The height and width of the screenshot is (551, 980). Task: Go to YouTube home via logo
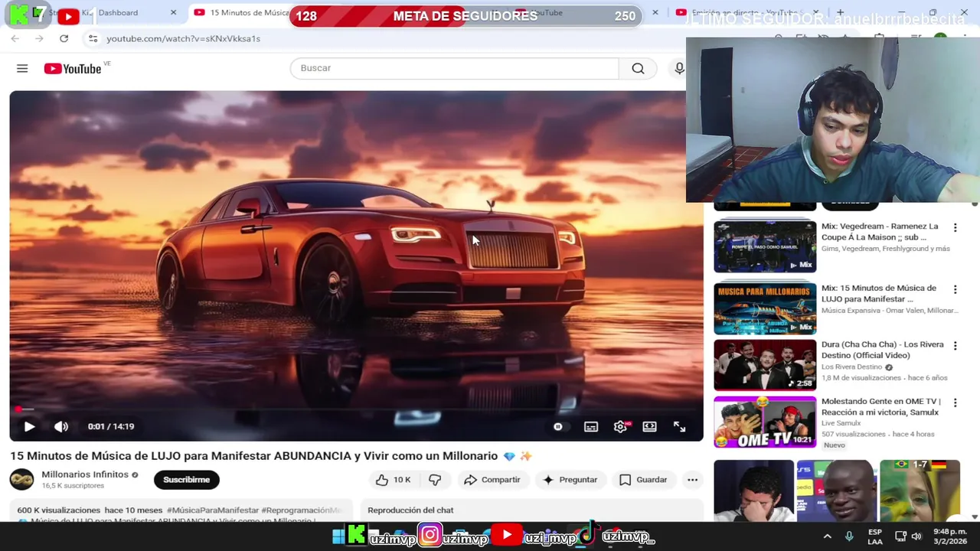pos(72,68)
